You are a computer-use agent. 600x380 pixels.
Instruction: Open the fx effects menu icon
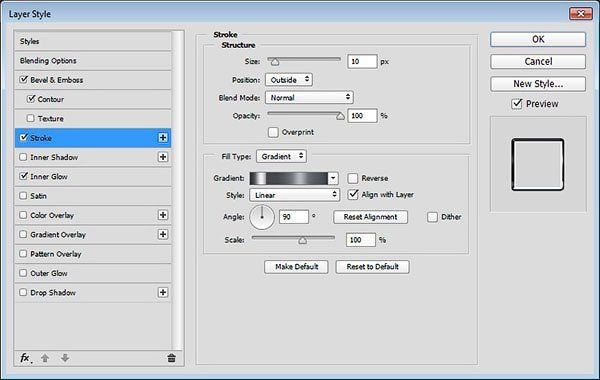(25, 358)
